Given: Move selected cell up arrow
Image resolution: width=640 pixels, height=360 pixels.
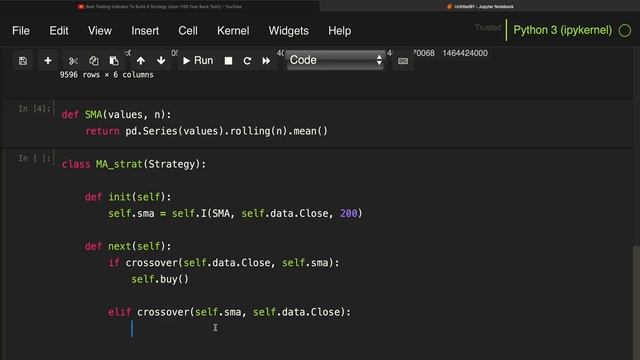Looking at the screenshot, I should click(140, 61).
